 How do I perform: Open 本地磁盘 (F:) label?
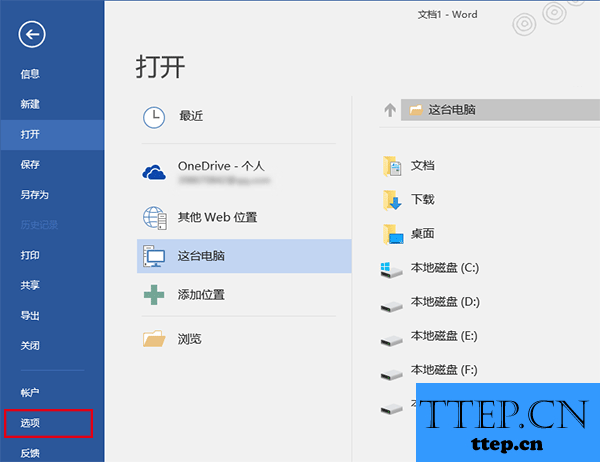click(x=444, y=370)
